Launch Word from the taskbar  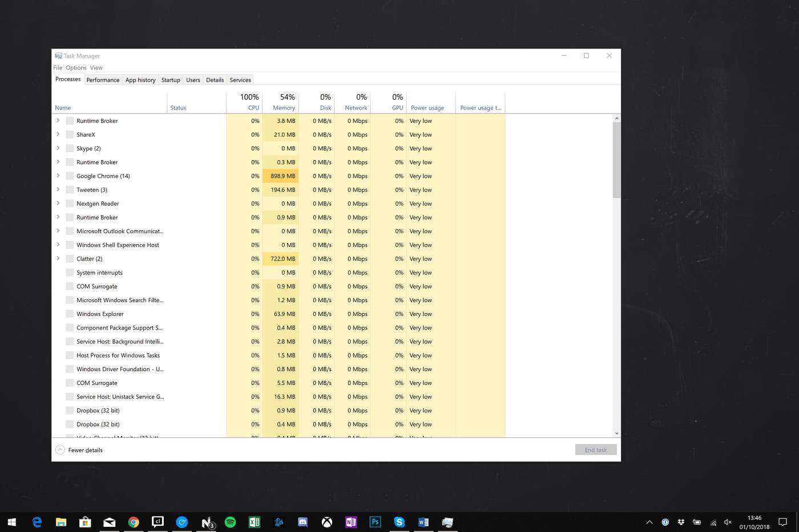(423, 522)
